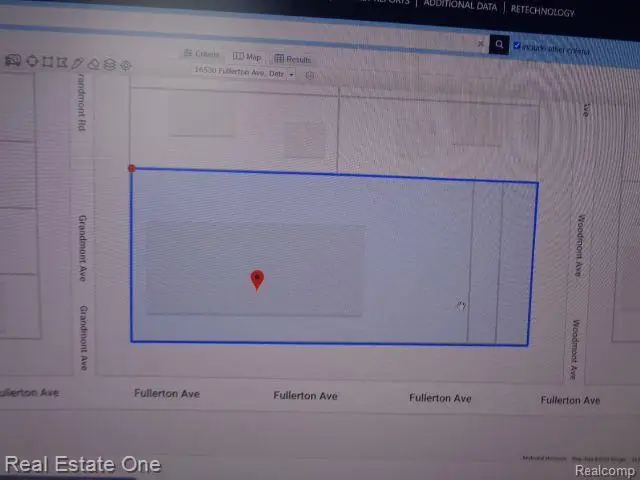This screenshot has width=640, height=480.
Task: Clear the search field with the X
Action: pyautogui.click(x=480, y=45)
